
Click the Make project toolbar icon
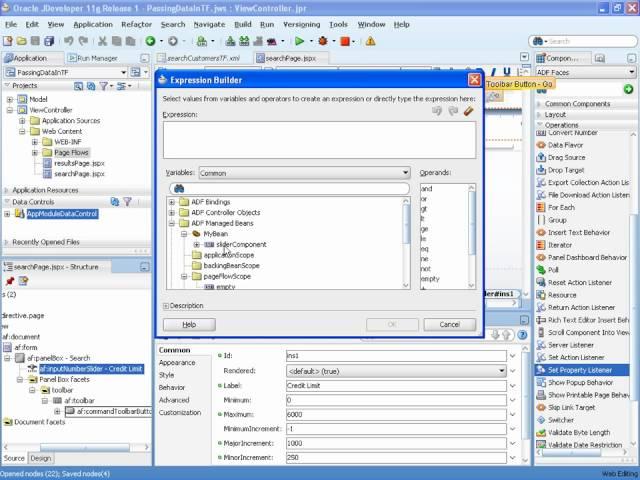tap(230, 41)
